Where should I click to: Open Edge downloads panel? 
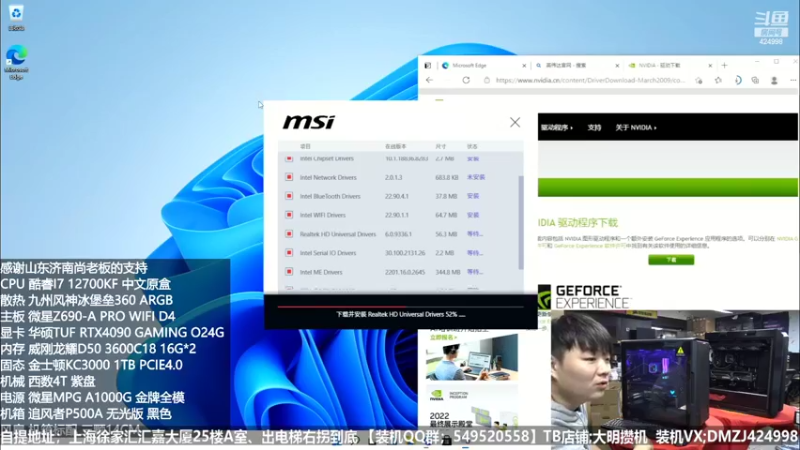pos(738,81)
